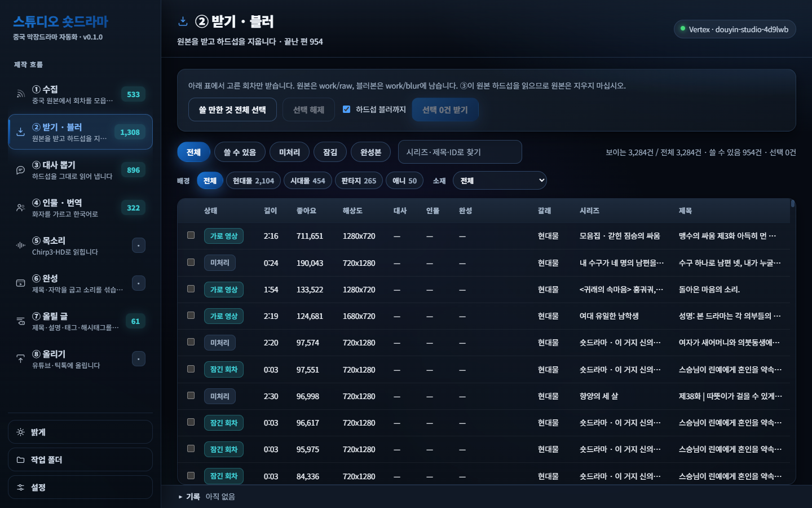Click the RSS icon beside ① 수집

coord(20,94)
